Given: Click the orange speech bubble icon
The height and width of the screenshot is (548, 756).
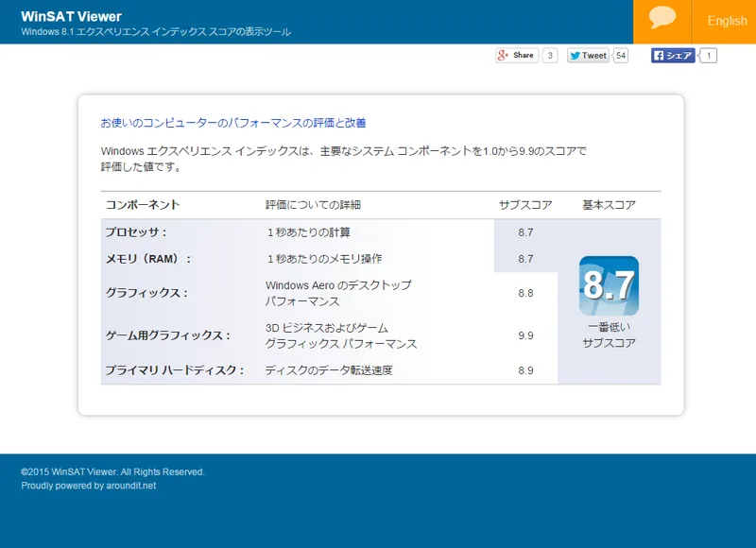Looking at the screenshot, I should pyautogui.click(x=663, y=20).
